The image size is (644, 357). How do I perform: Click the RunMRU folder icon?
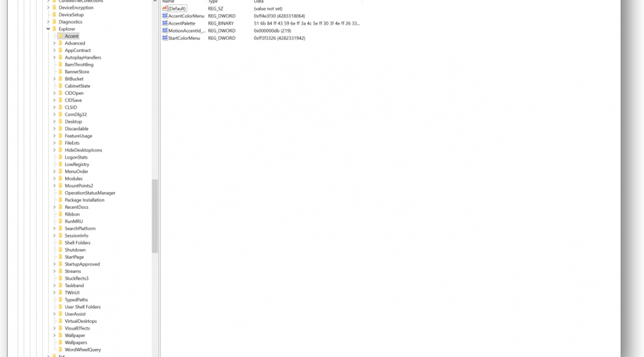tap(60, 222)
